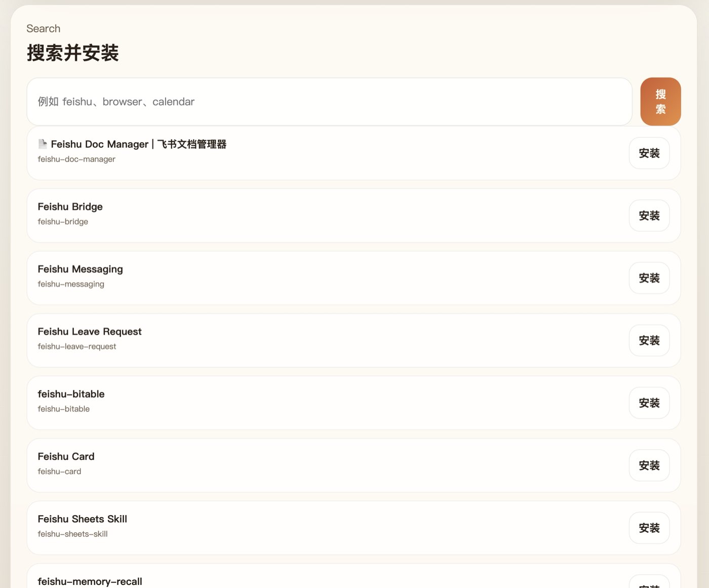Image resolution: width=709 pixels, height=588 pixels.
Task: Install Feishu Doc Manager skill
Action: click(x=649, y=153)
